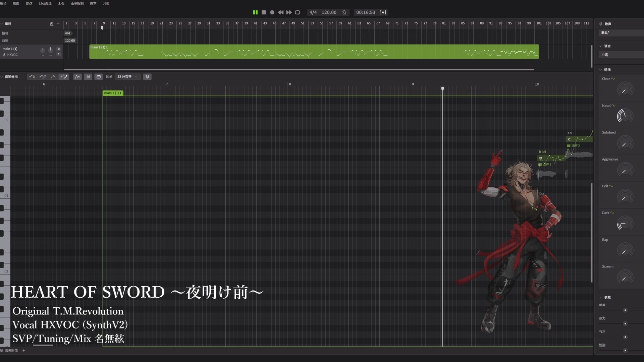The image size is (644, 362).
Task: Open the 默认* voice preset dropdown
Action: pyautogui.click(x=621, y=33)
